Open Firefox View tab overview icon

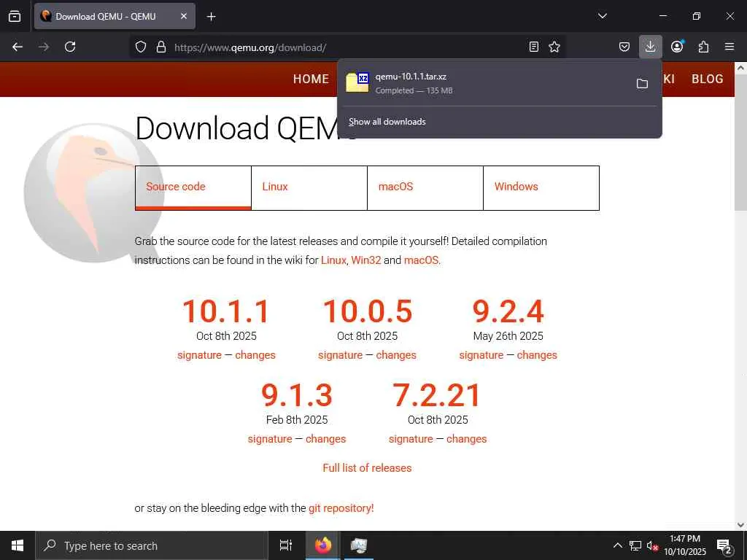[15, 16]
